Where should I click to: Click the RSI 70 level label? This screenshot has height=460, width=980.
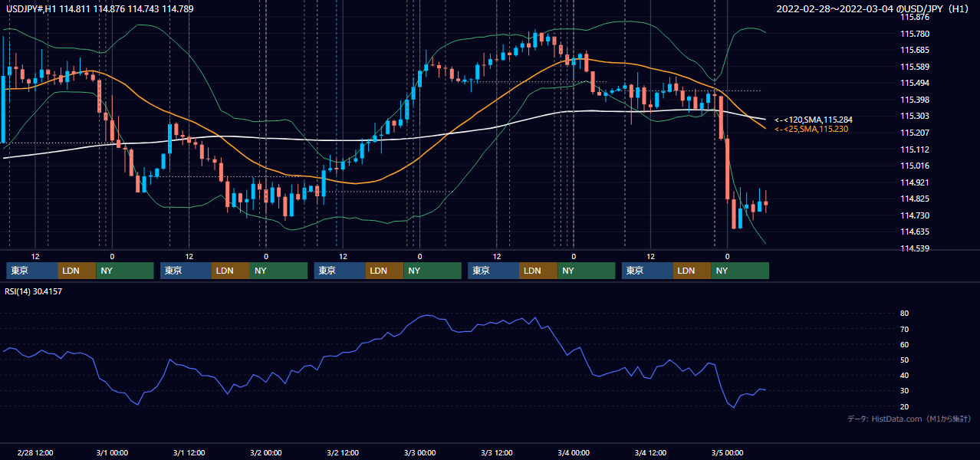click(904, 329)
